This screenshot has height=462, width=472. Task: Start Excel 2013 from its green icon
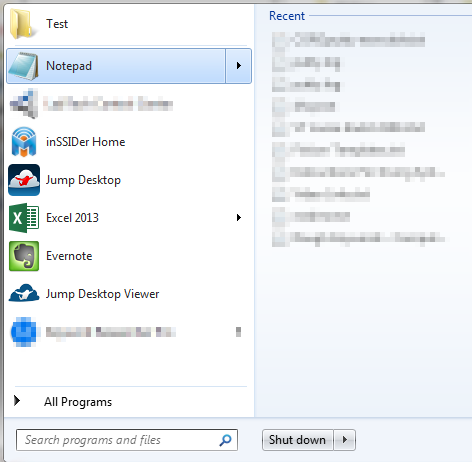[24, 218]
